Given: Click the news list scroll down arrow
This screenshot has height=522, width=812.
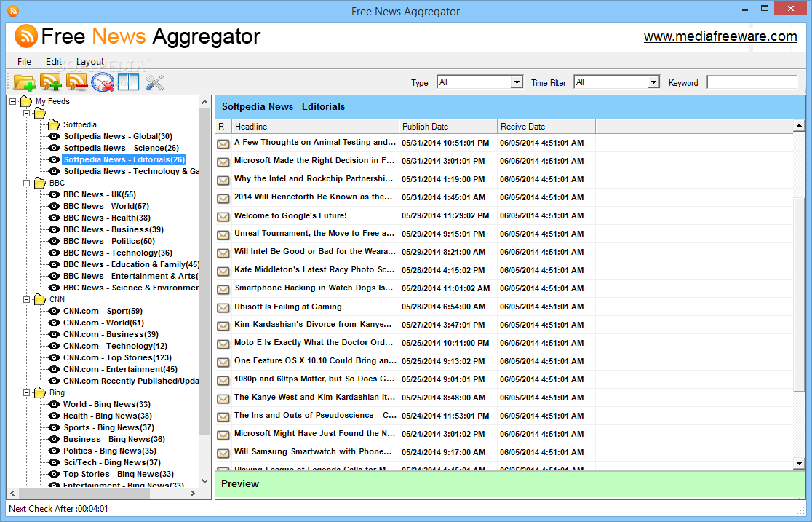Looking at the screenshot, I should click(x=799, y=464).
